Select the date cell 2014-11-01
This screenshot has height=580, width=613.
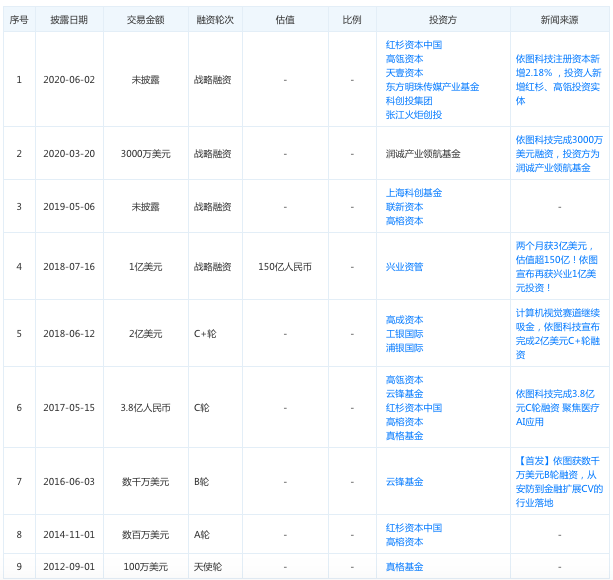tap(69, 535)
